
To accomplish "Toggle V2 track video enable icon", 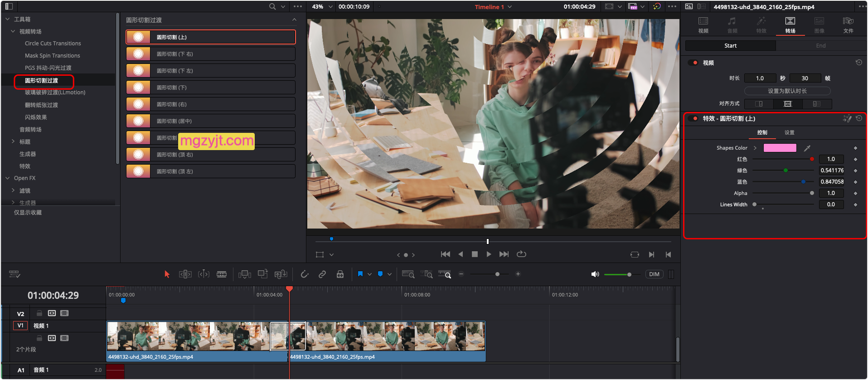I will coord(64,313).
